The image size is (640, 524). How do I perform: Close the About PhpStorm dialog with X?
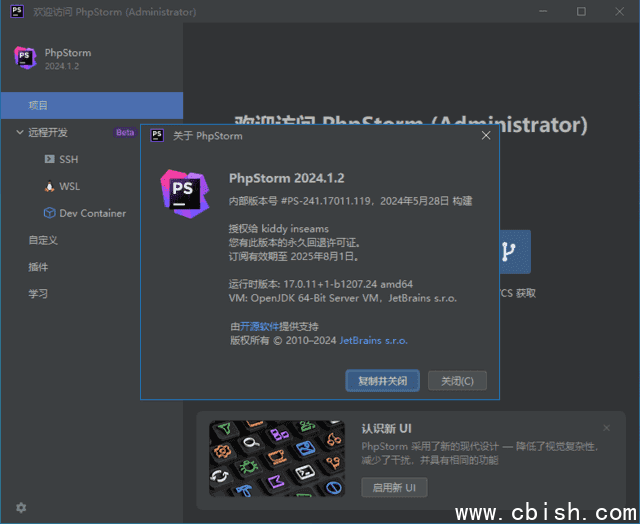pyautogui.click(x=486, y=135)
